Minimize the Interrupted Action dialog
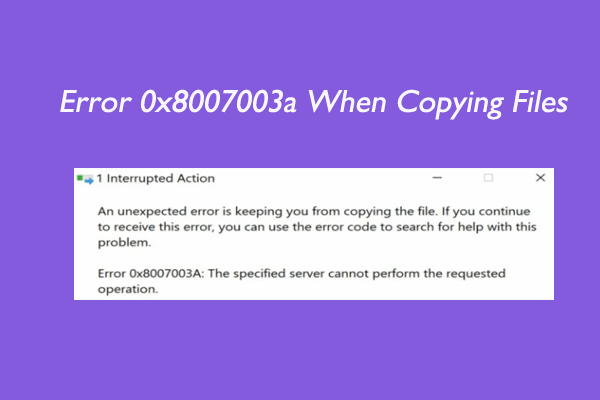This screenshot has width=600, height=400. coord(437,178)
